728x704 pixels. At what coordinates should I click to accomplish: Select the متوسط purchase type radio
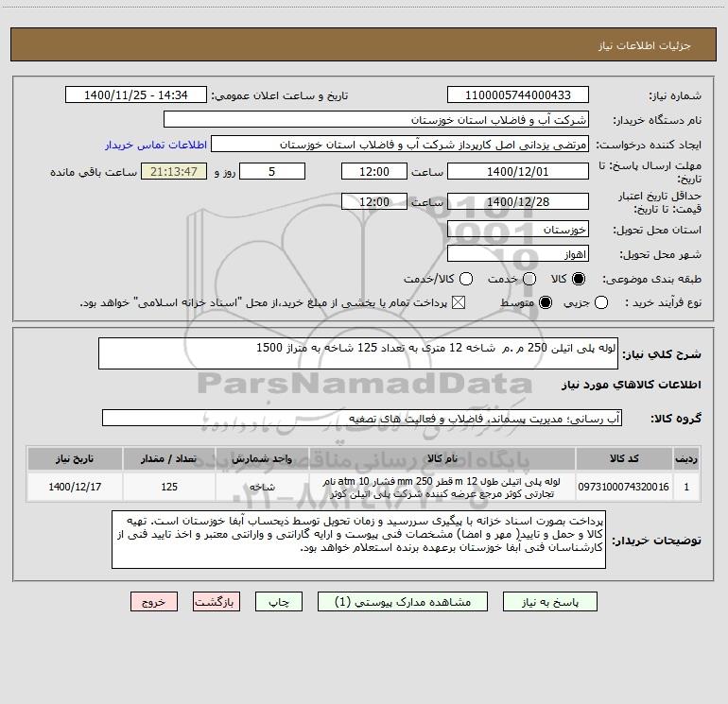546,302
